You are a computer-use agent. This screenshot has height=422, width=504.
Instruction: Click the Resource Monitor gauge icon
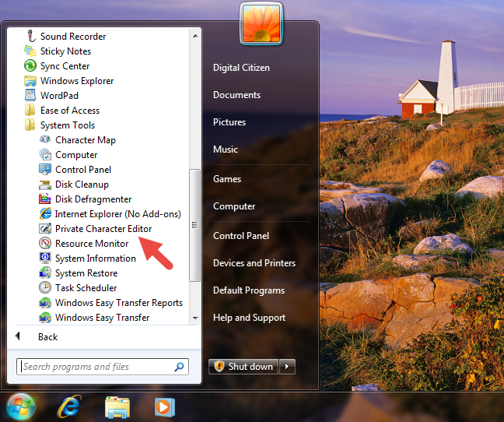coord(45,243)
